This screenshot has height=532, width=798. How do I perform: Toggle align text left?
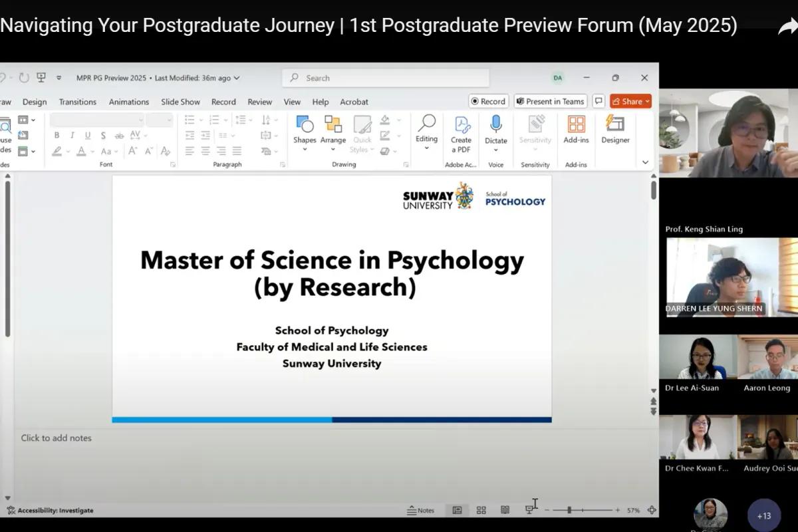(190, 151)
